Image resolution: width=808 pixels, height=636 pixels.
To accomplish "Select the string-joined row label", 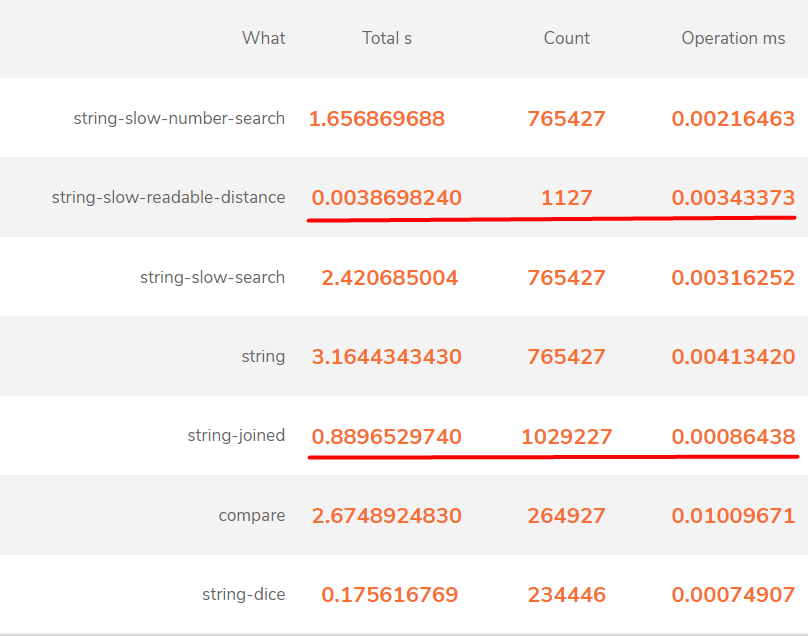I will pyautogui.click(x=236, y=435).
